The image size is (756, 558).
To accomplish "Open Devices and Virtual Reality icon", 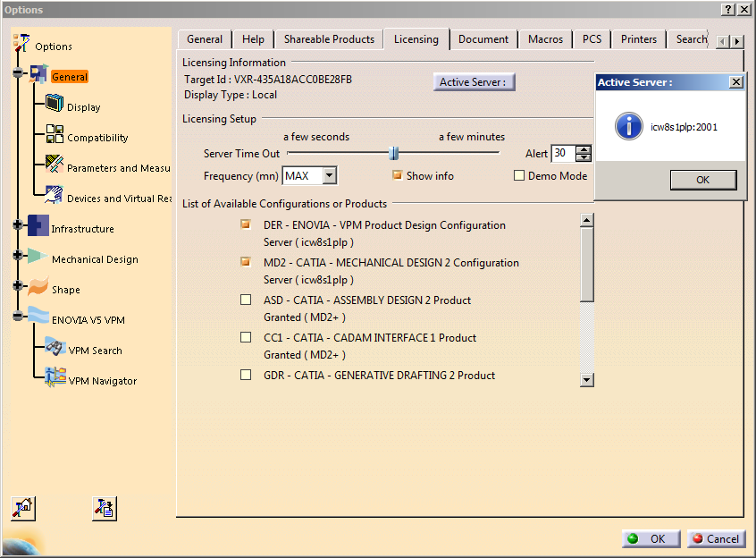I will (55, 196).
